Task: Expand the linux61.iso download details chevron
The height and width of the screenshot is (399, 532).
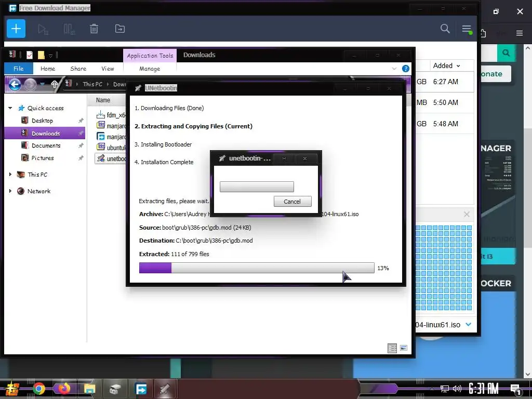Action: (469, 324)
